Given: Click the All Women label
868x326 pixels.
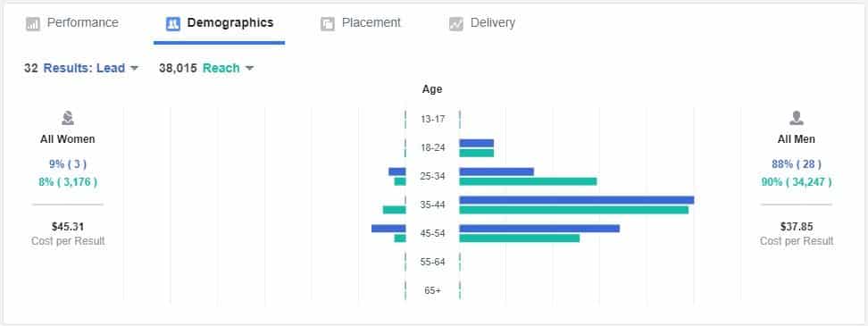Looking at the screenshot, I should tap(68, 139).
